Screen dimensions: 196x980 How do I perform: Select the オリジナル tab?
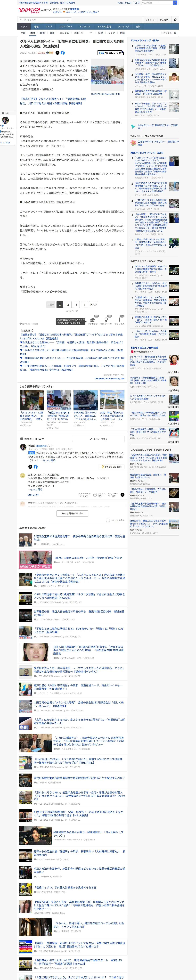[x=85, y=27]
